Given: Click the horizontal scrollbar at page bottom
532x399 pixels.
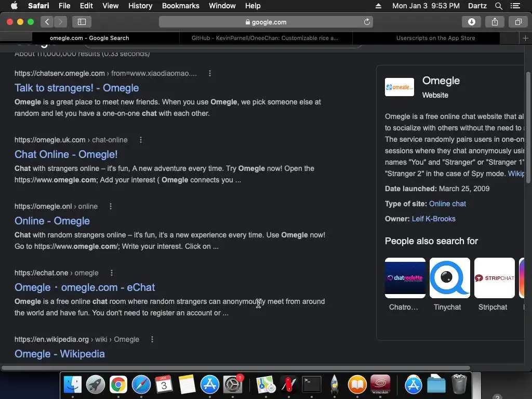Looking at the screenshot, I should pyautogui.click(x=236, y=368).
